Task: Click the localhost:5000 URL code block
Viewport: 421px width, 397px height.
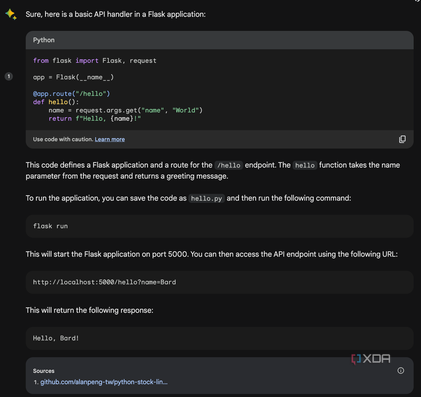Action: (x=220, y=282)
